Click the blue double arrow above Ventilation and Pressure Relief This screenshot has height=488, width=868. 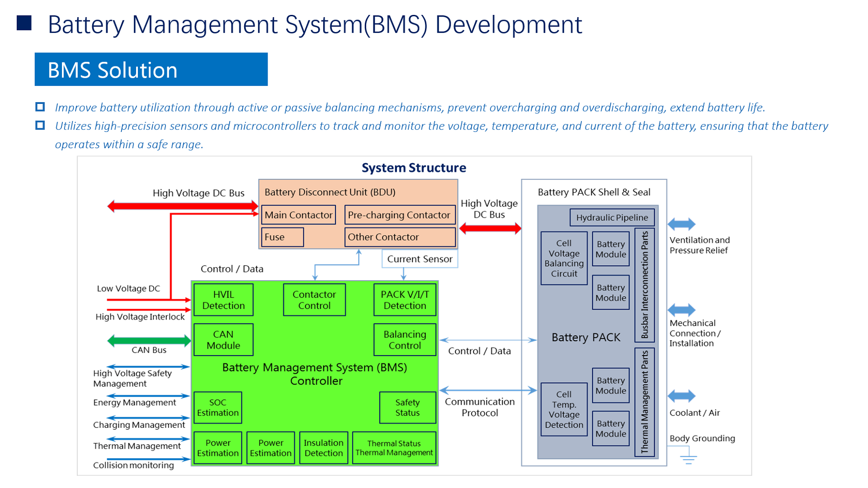681,224
